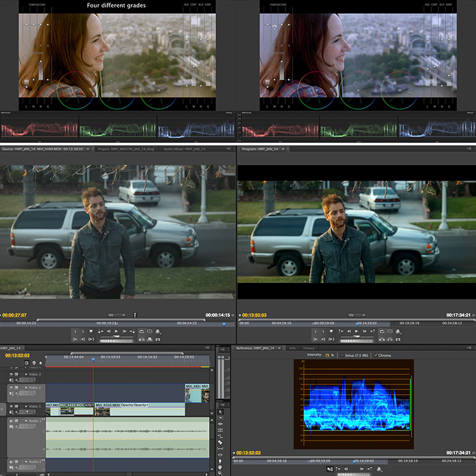Go to Out point in Source monitor
Screen dimensions: 476x476
pos(83,339)
